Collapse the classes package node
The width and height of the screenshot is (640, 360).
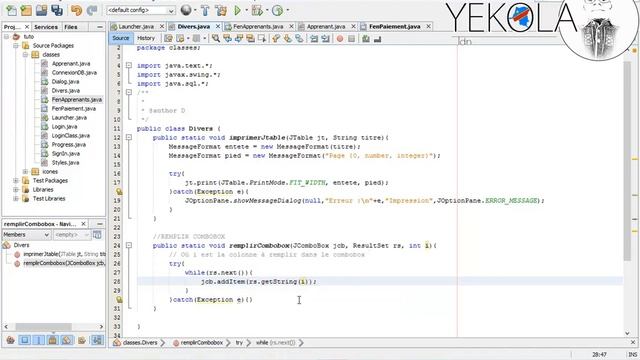click(25, 55)
